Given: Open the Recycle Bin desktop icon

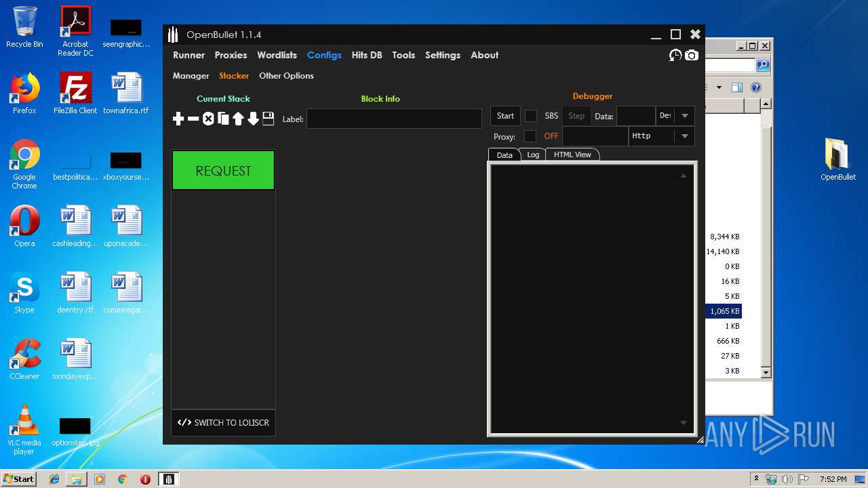Looking at the screenshot, I should 24,28.
